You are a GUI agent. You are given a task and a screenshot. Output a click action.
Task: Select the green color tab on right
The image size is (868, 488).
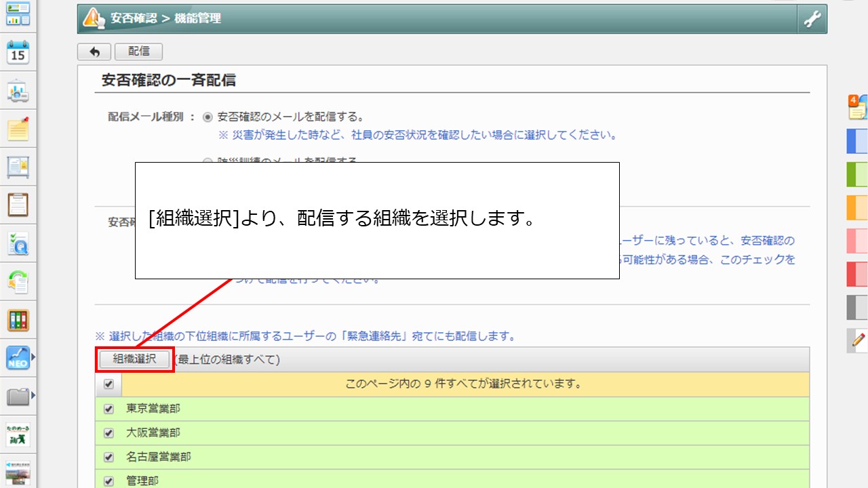(858, 174)
